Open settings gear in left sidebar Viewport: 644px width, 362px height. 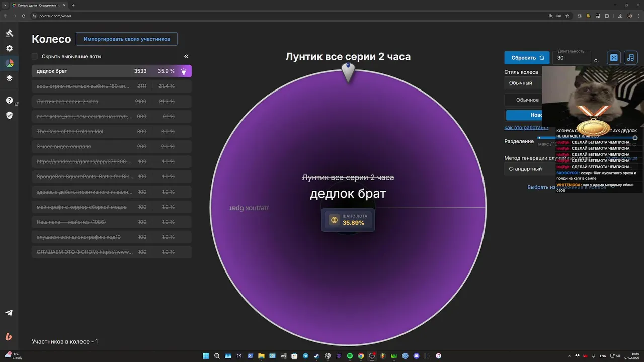pos(9,48)
